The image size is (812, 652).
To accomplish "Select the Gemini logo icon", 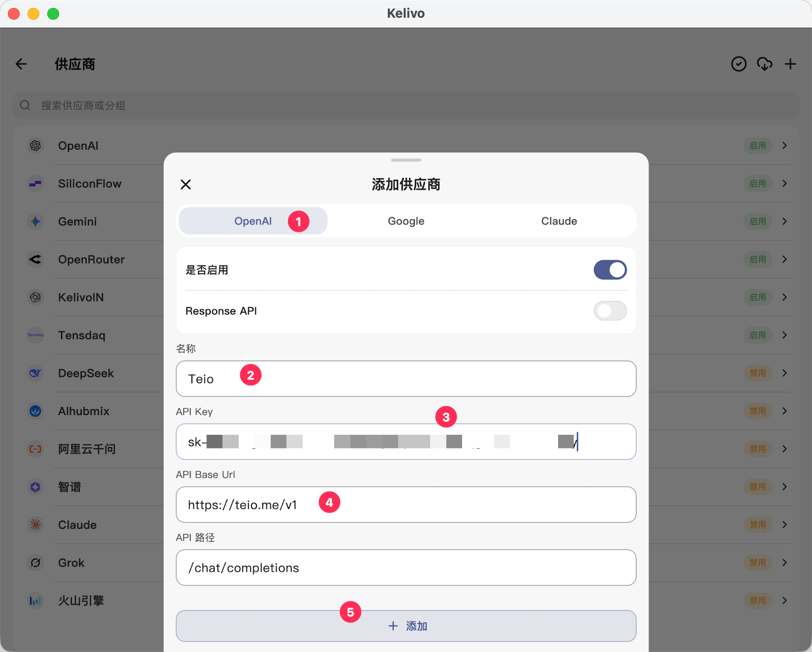I will coord(35,222).
